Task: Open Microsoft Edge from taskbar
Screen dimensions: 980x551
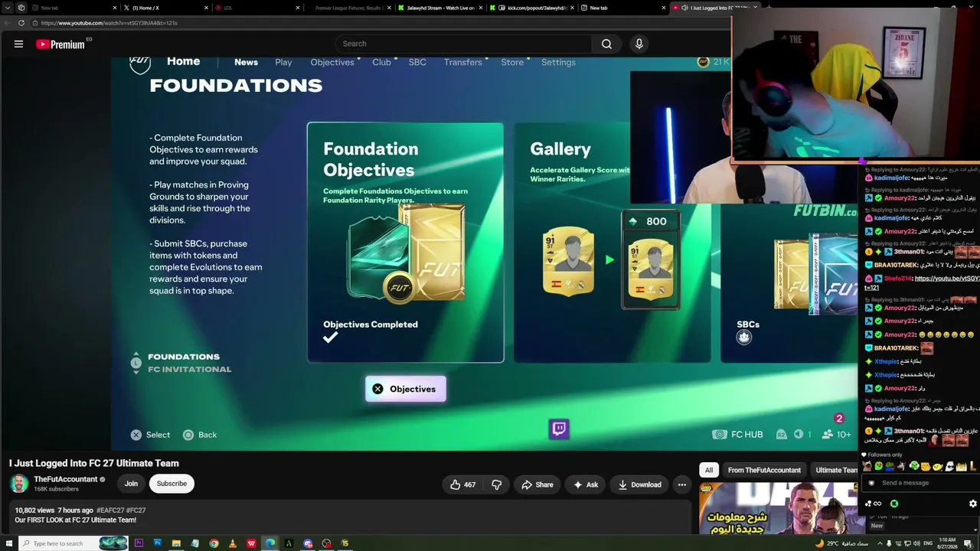Action: [270, 543]
